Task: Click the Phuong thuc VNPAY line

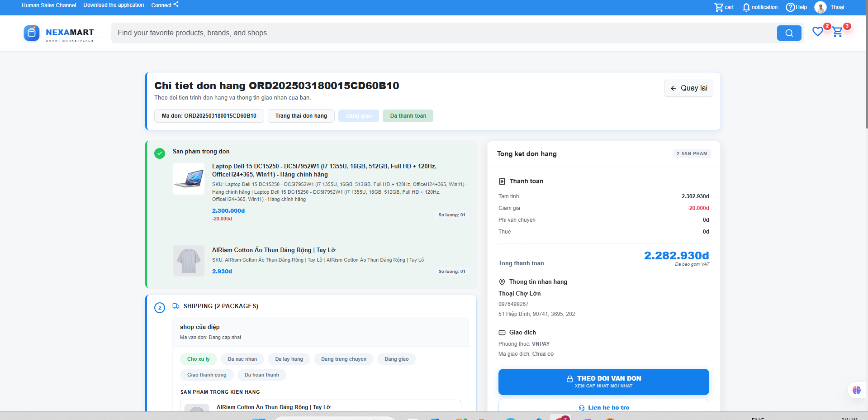Action: pyautogui.click(x=524, y=344)
